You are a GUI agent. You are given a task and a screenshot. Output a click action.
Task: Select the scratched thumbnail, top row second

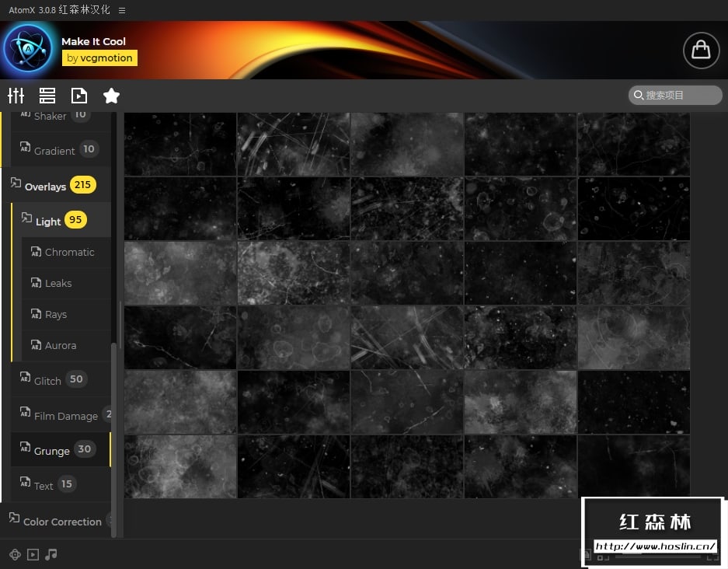click(294, 145)
